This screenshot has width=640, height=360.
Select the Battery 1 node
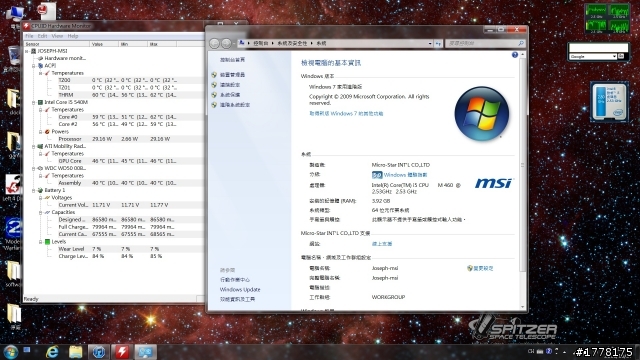click(x=54, y=190)
